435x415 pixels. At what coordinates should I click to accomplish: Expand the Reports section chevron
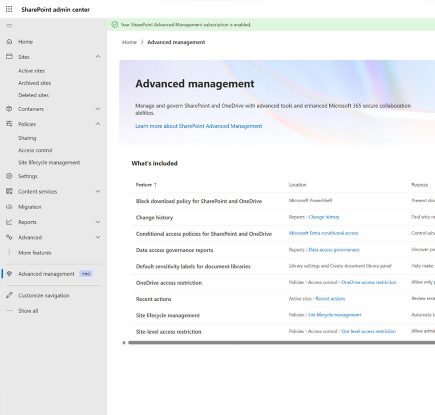tap(98, 222)
